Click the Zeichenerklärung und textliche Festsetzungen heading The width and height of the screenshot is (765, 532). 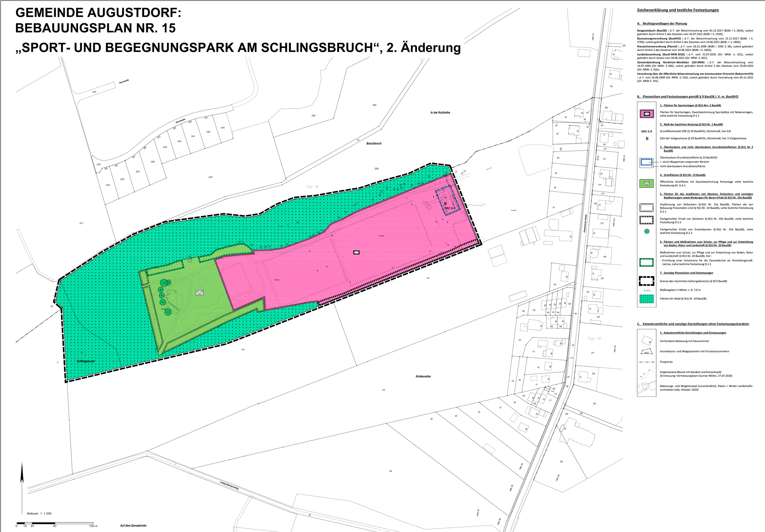(678, 10)
